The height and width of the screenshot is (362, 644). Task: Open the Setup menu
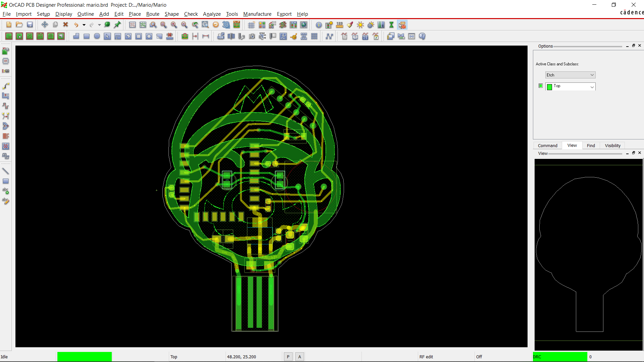coord(43,14)
